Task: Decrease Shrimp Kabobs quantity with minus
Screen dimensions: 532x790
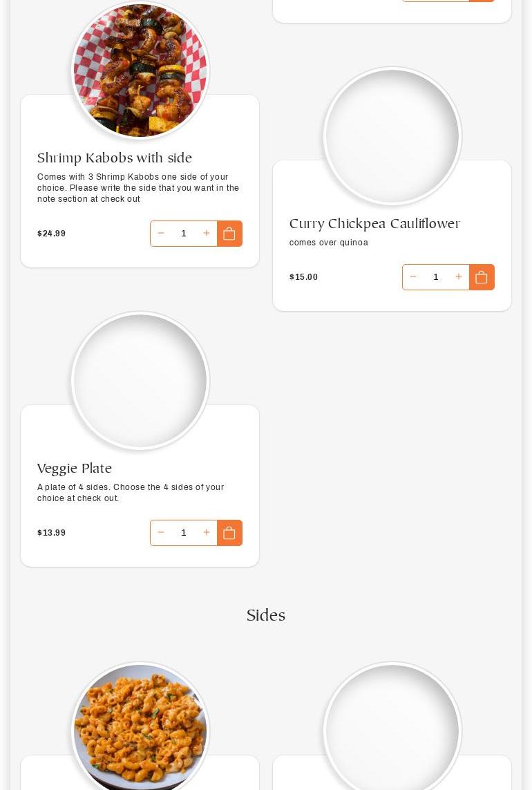Action: (161, 234)
